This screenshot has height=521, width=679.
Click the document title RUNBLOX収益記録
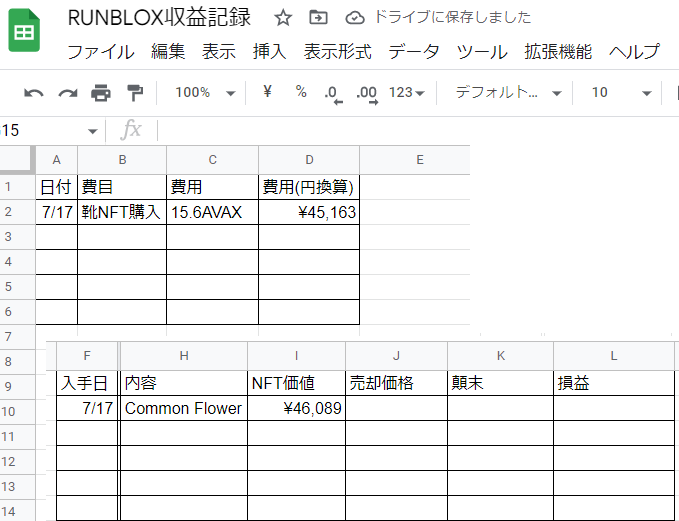pyautogui.click(x=159, y=18)
